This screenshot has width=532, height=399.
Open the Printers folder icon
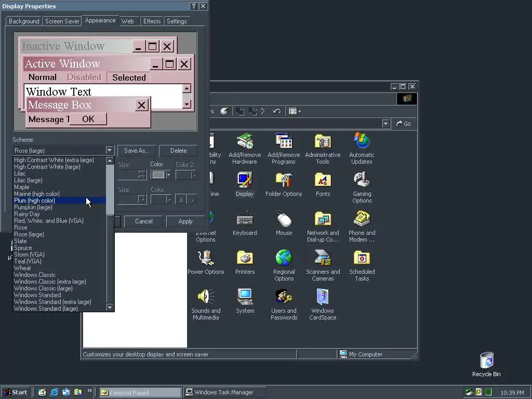pos(245,258)
